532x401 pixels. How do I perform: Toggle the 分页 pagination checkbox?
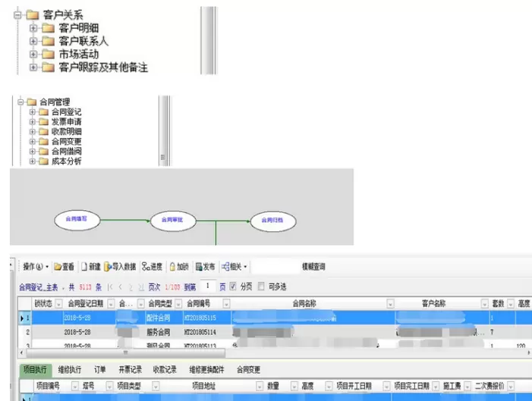pyautogui.click(x=233, y=287)
